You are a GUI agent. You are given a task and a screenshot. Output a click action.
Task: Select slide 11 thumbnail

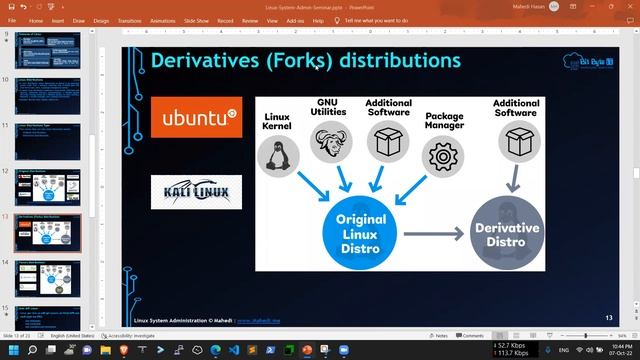(48, 142)
